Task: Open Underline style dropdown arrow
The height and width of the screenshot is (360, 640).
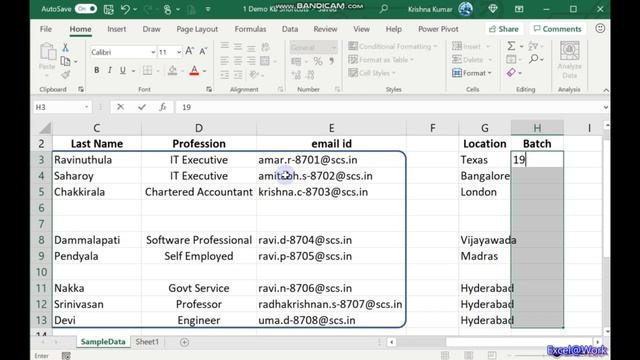Action: point(133,71)
